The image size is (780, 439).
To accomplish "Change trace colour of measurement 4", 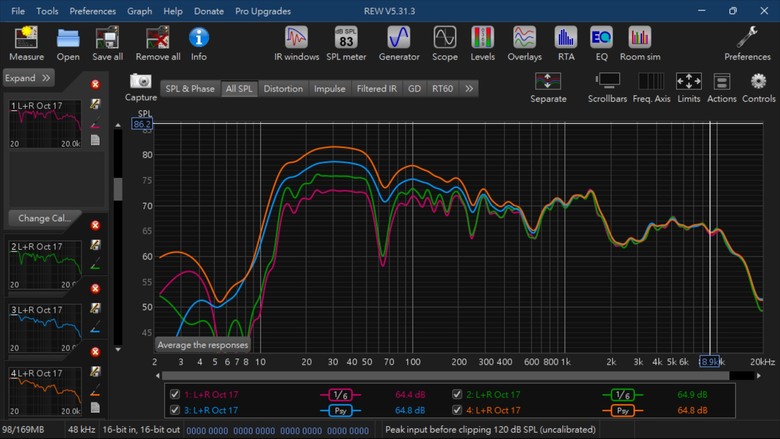I will [95, 390].
